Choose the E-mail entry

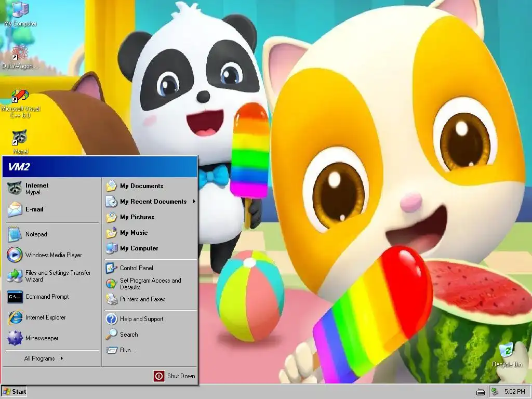point(52,209)
